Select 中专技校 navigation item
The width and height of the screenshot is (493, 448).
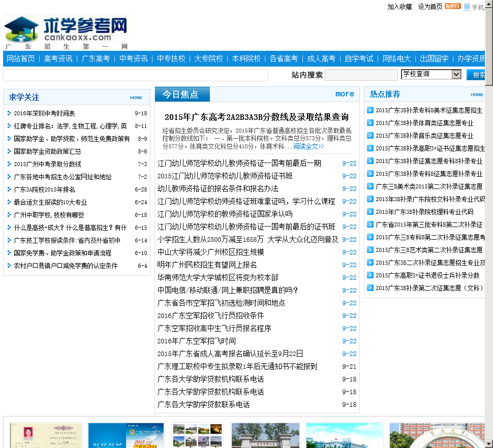click(171, 59)
